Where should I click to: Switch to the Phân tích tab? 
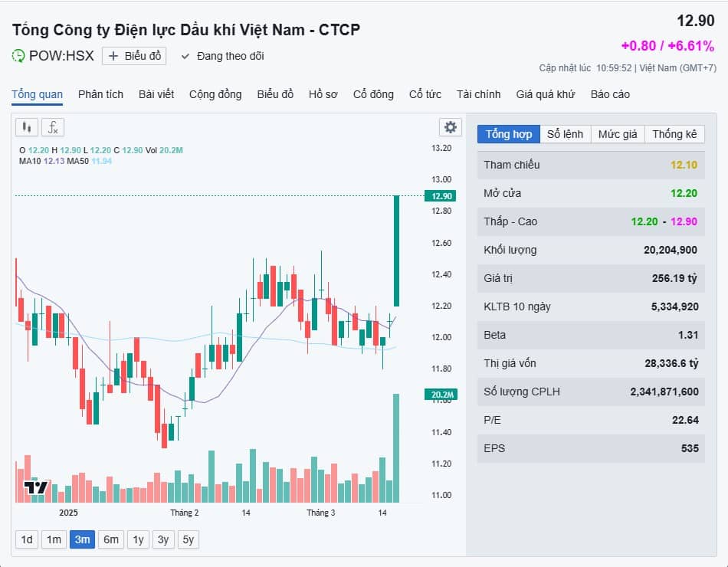point(100,93)
